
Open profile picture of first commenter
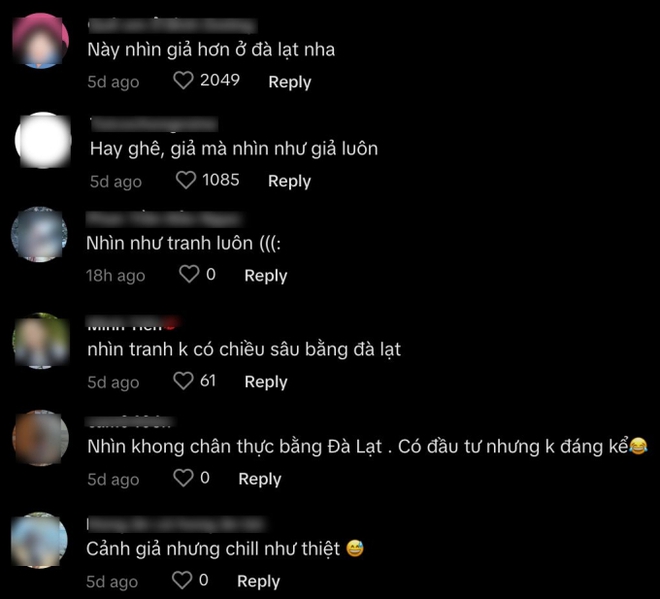coord(40,41)
